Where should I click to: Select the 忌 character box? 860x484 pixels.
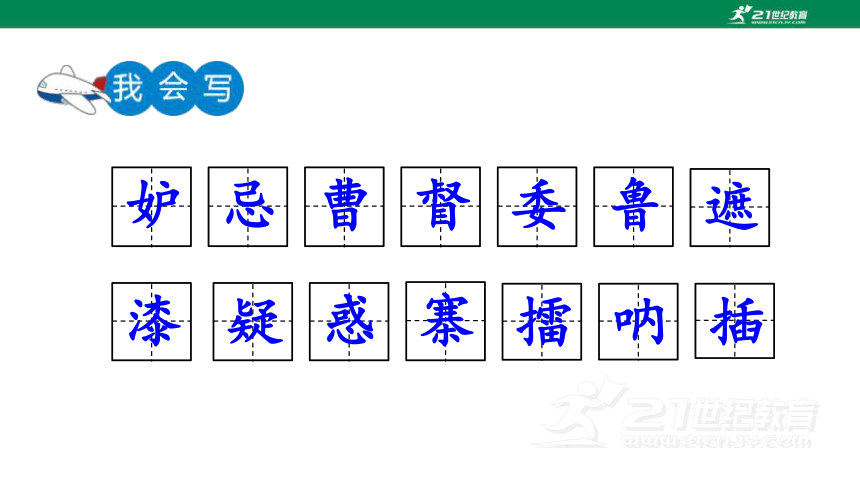(x=248, y=207)
